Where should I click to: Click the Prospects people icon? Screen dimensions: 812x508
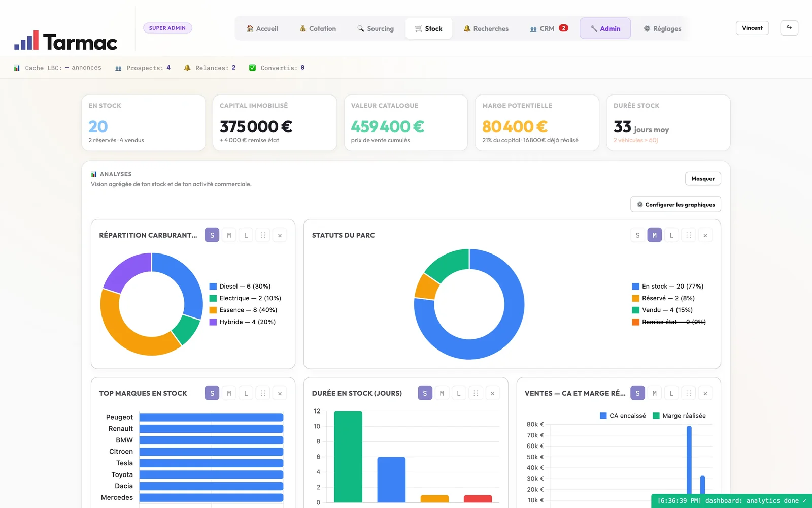pyautogui.click(x=118, y=68)
